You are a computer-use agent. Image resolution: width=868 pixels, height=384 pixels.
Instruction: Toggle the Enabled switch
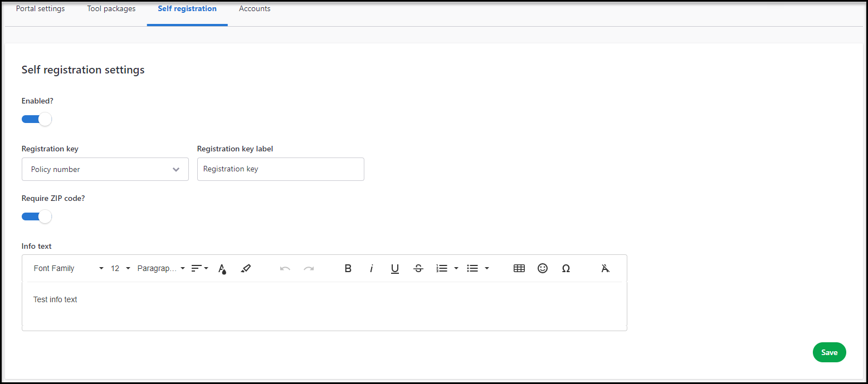click(37, 119)
